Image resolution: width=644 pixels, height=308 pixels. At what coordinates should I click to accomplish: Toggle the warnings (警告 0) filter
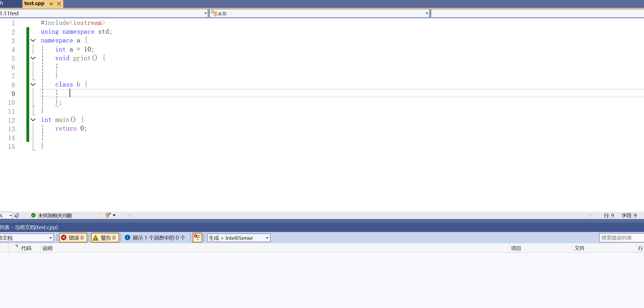click(105, 238)
